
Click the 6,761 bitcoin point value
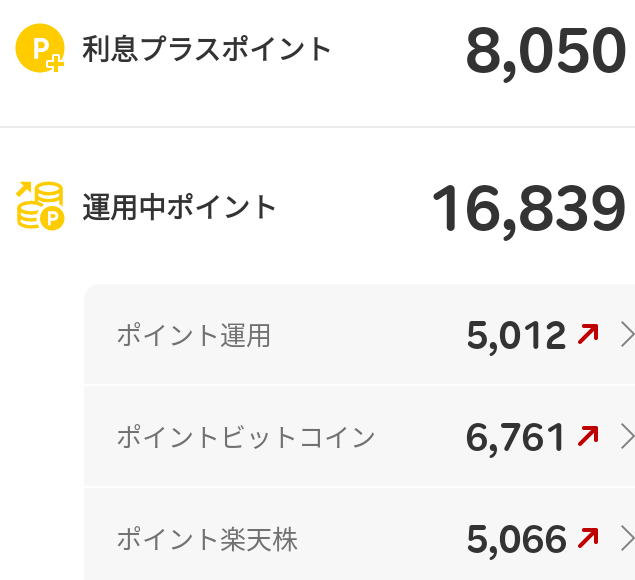516,437
